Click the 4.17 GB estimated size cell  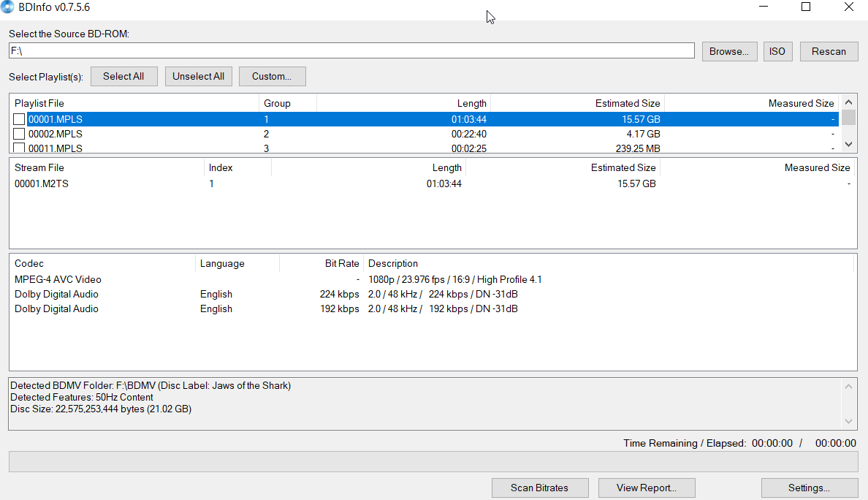coord(643,134)
